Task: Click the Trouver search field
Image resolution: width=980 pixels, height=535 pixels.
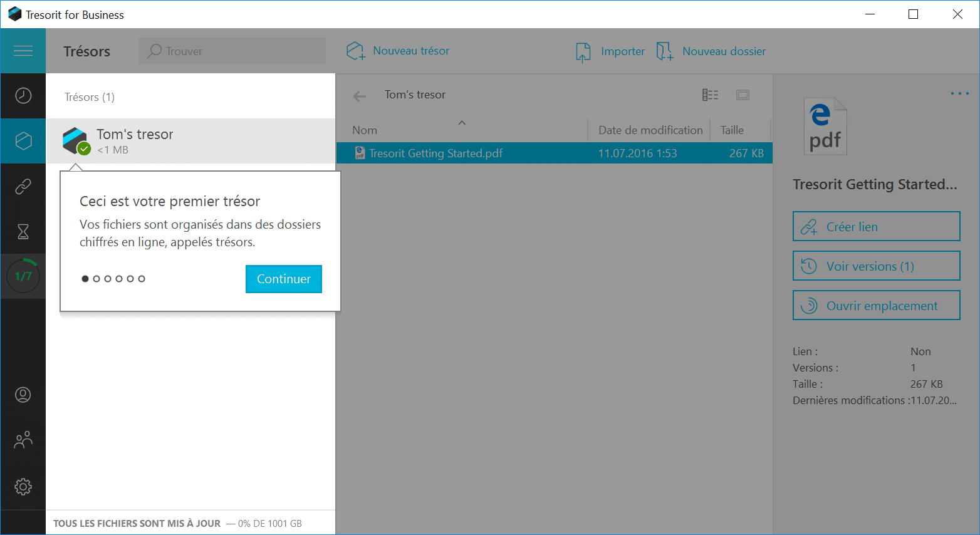Action: [232, 51]
